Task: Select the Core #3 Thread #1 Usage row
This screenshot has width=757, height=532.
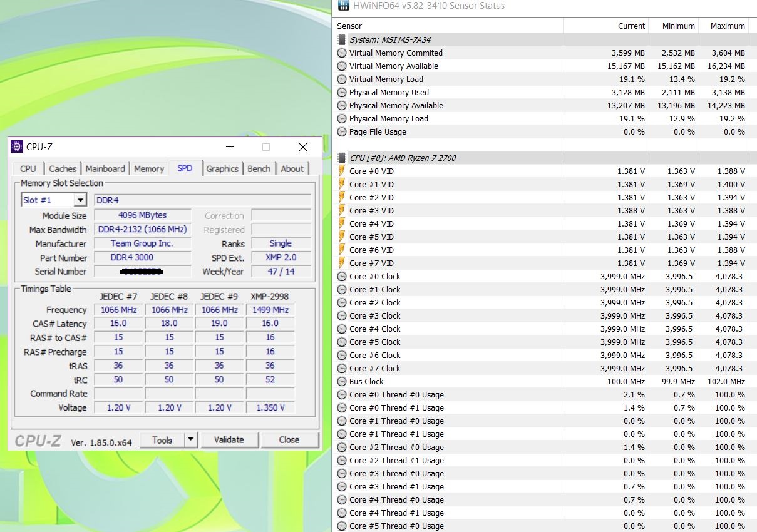Action: pos(543,486)
